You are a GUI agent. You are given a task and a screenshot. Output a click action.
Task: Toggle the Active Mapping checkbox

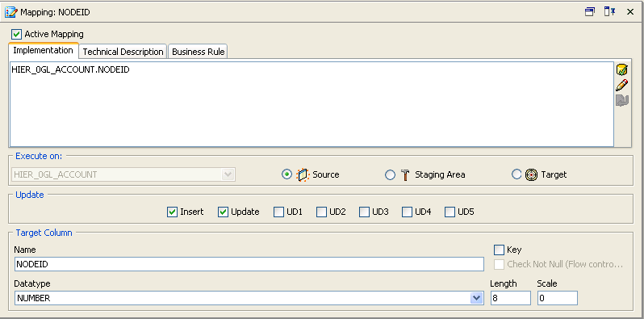coord(16,34)
